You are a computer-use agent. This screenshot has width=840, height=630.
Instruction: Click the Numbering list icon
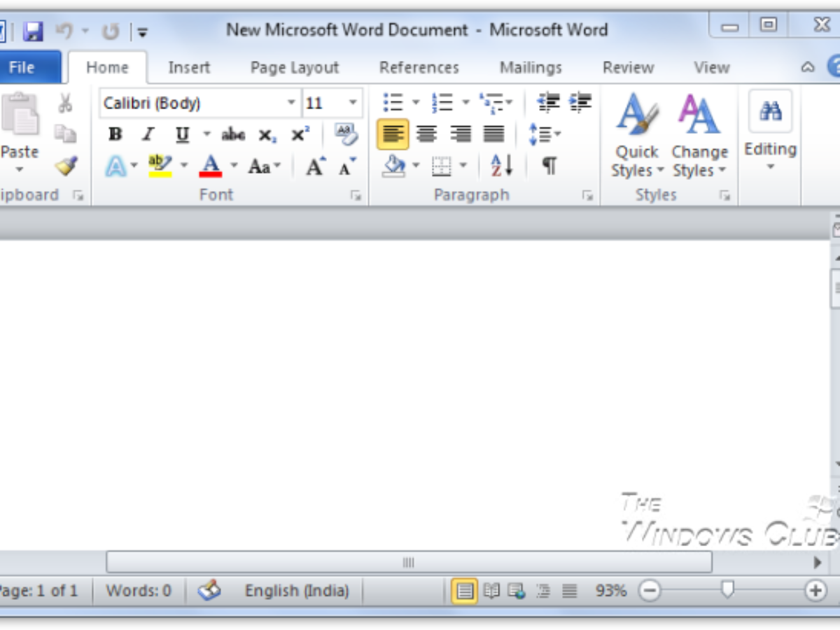442,102
